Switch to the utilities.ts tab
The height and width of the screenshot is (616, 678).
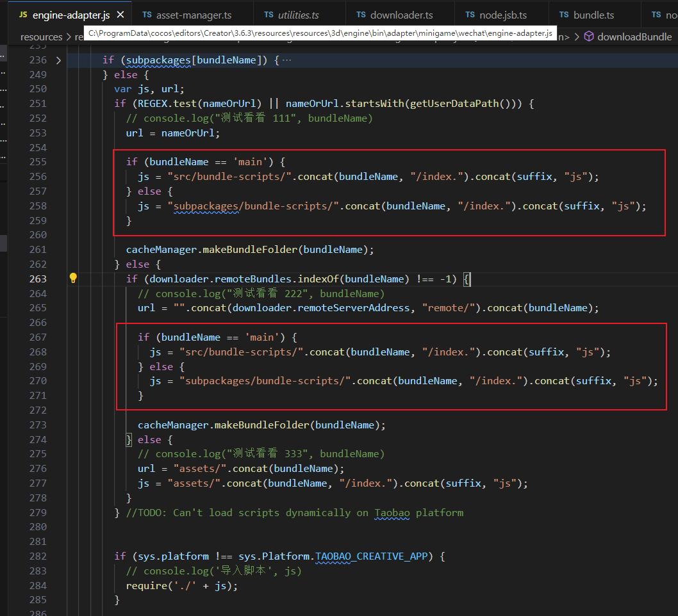(298, 15)
